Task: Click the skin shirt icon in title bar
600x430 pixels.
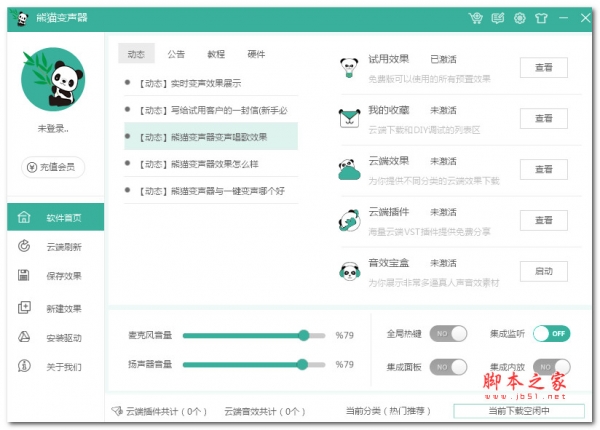Action: tap(541, 18)
